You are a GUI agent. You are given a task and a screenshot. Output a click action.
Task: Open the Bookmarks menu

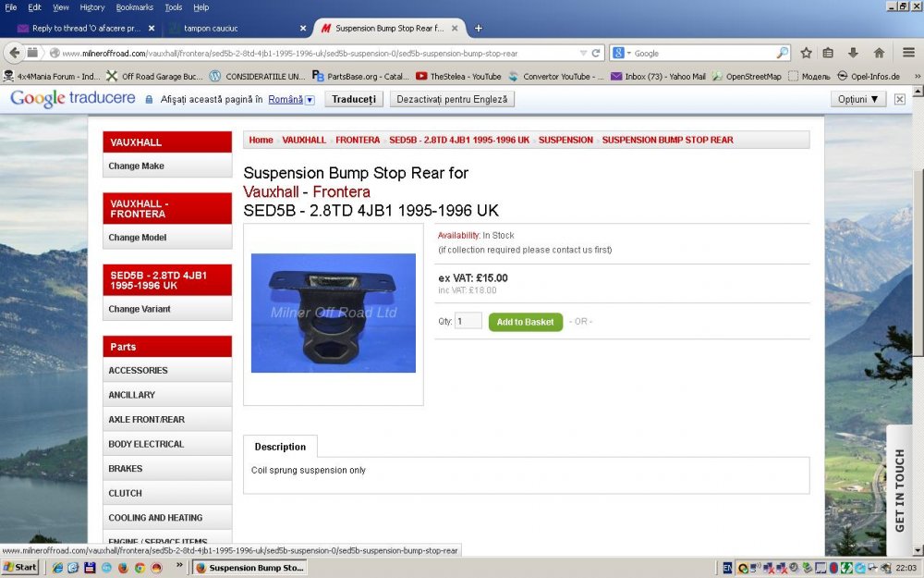click(x=134, y=7)
